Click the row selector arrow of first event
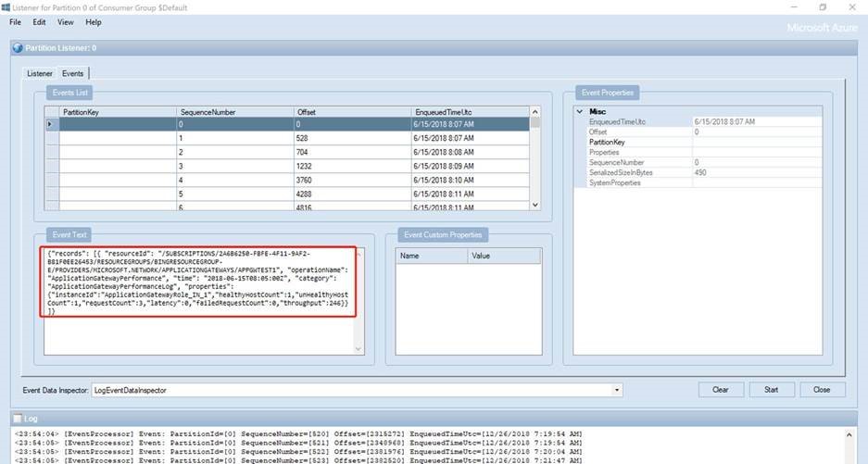Screen dimensions: 868x464 51,124
